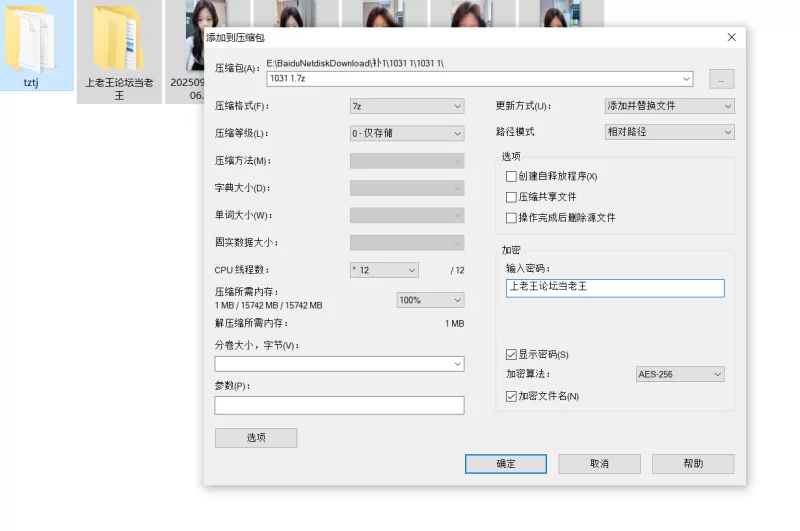This screenshot has height=531, width=800.
Task: Close the 添加到压缩包 dialog
Action: [731, 37]
